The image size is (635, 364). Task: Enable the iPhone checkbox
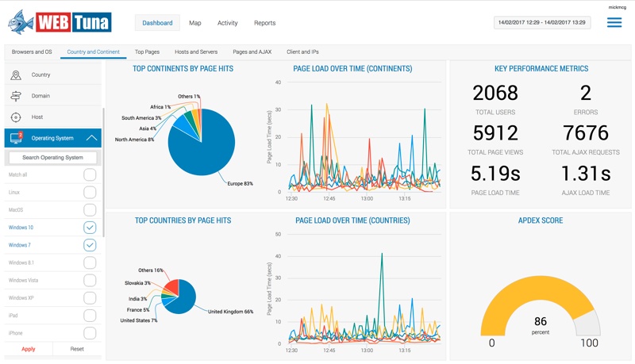tap(90, 333)
